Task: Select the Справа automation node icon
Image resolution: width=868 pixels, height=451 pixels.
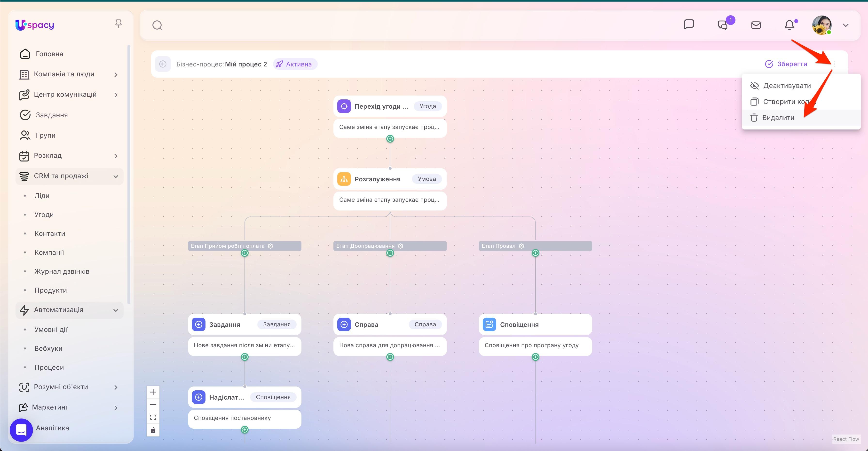Action: [x=344, y=324]
